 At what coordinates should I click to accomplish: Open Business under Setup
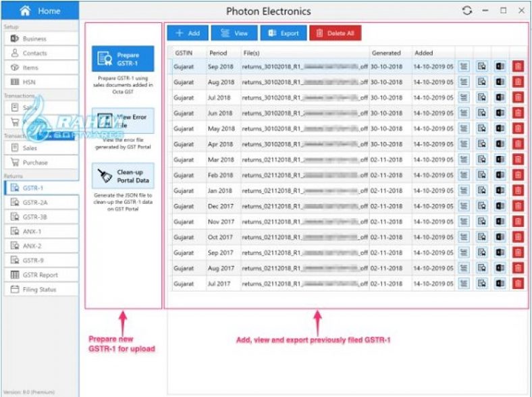point(41,38)
